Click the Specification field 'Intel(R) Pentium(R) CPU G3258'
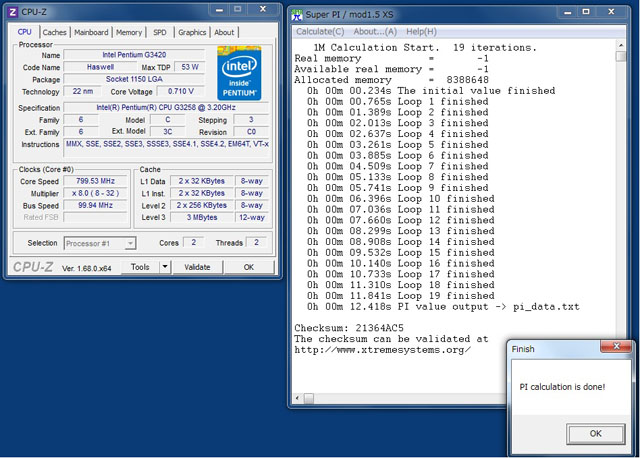Screen dimensions: 640x458 pos(166,108)
